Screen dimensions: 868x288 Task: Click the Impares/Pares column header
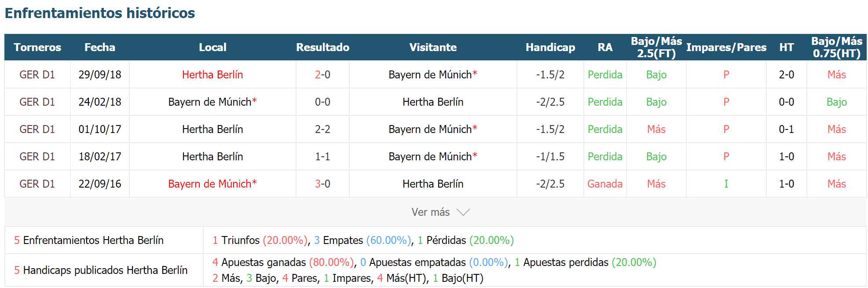[726, 47]
